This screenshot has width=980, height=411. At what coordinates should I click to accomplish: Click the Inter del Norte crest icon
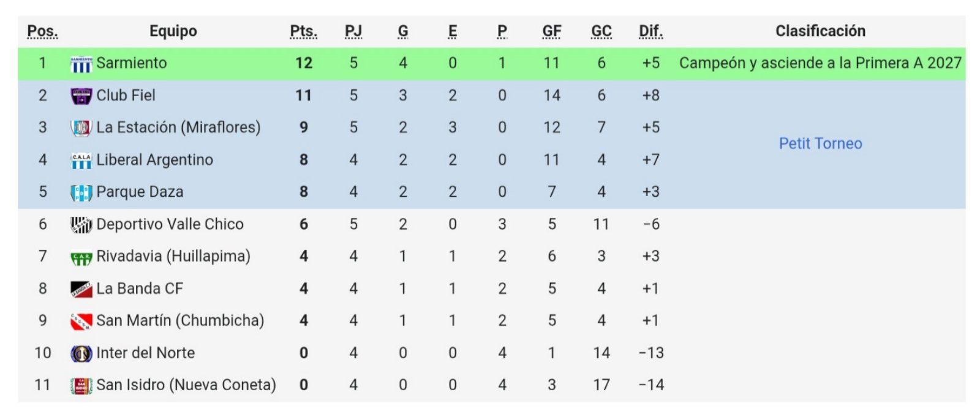coord(81,353)
